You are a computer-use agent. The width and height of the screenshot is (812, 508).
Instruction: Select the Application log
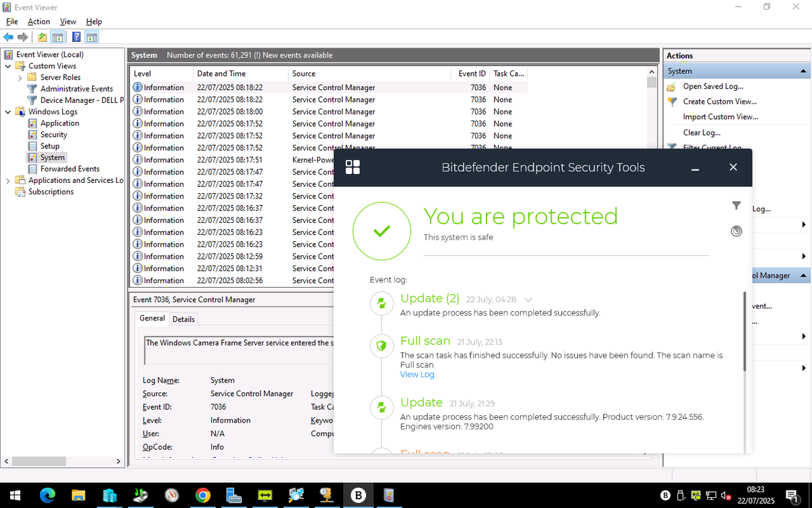coord(60,123)
